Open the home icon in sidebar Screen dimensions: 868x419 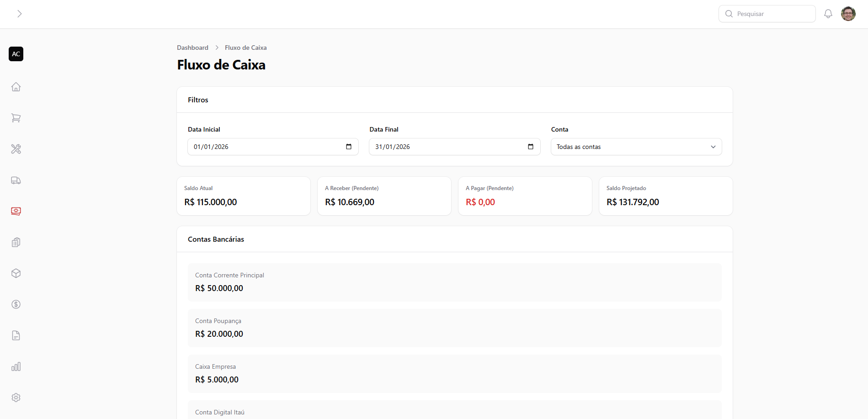tap(16, 87)
